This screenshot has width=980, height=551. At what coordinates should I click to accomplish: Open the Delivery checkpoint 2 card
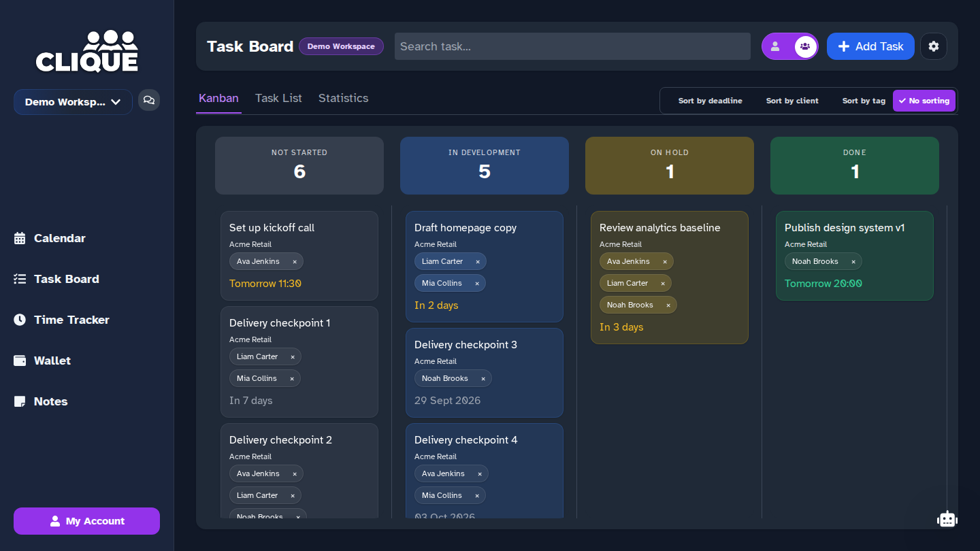[299, 471]
